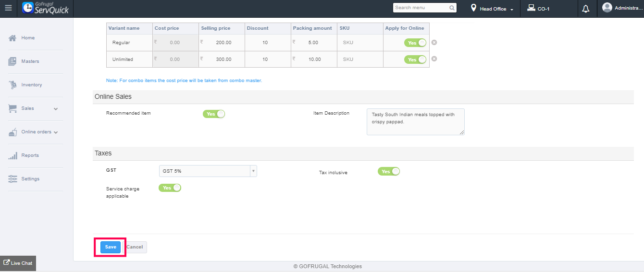Click the Masters icon in sidebar
The height and width of the screenshot is (272, 644).
click(x=12, y=61)
